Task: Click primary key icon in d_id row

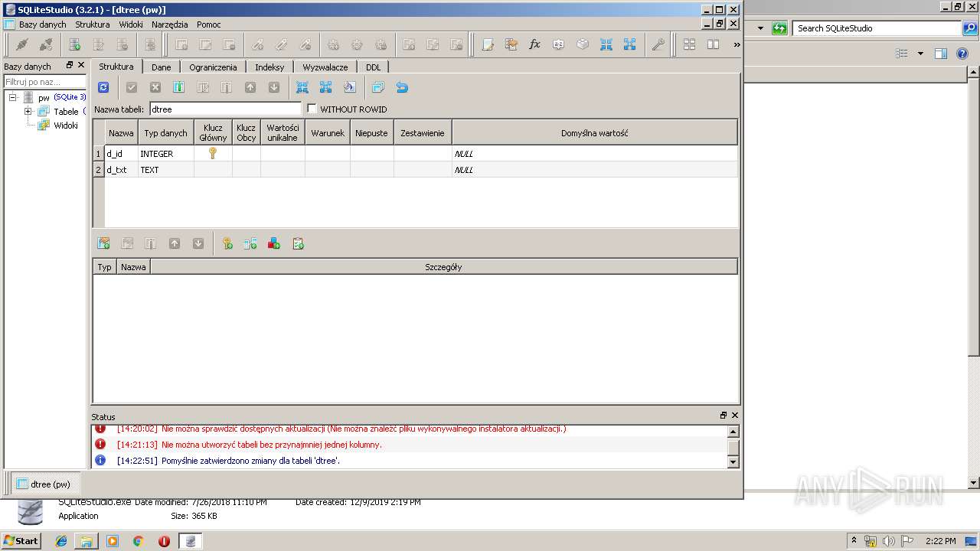Action: 213,153
